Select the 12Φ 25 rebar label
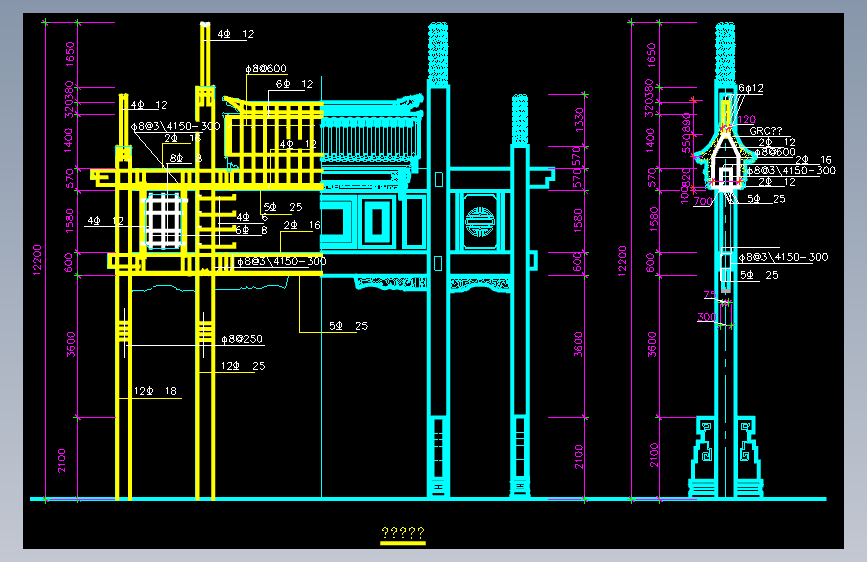The image size is (867, 562). [x=243, y=366]
